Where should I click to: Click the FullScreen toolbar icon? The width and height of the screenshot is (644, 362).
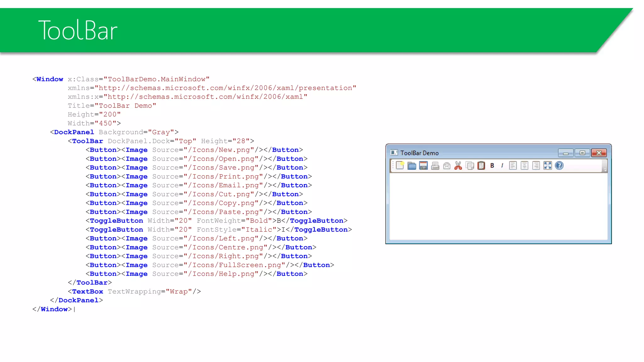tap(547, 166)
